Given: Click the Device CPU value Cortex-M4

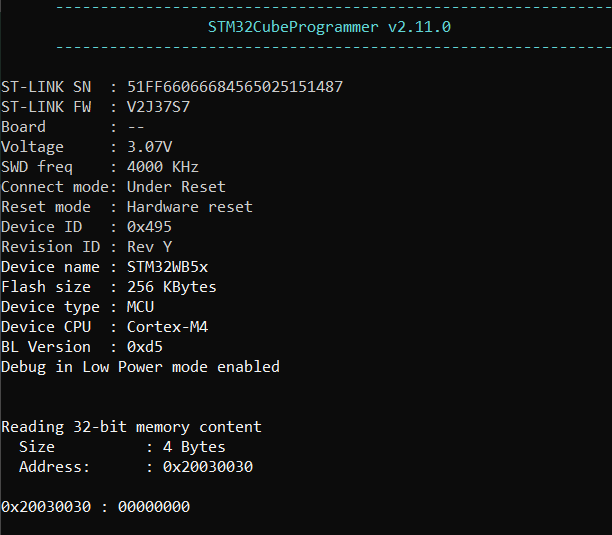Looking at the screenshot, I should click(167, 327).
